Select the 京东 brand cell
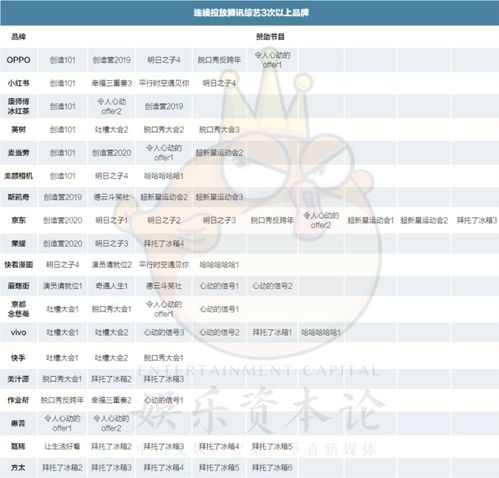The height and width of the screenshot is (478, 499). point(18,220)
